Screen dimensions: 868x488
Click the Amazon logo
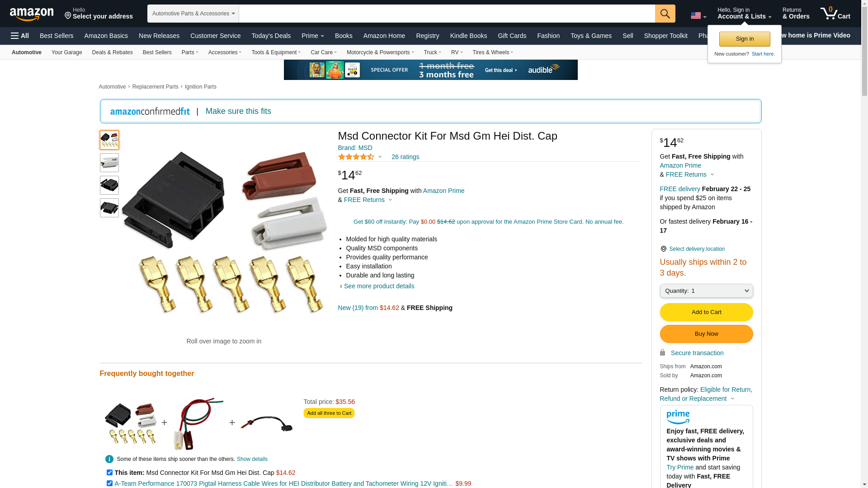[x=32, y=14]
